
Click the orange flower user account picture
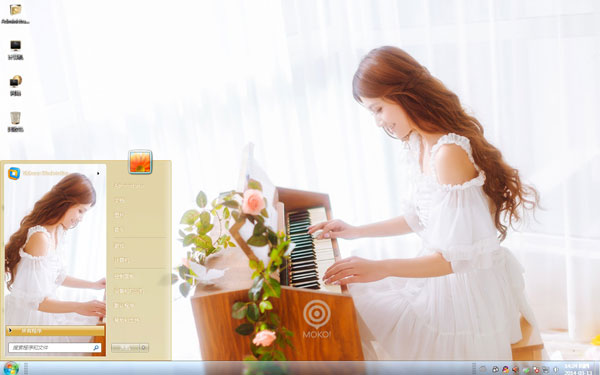click(x=140, y=162)
